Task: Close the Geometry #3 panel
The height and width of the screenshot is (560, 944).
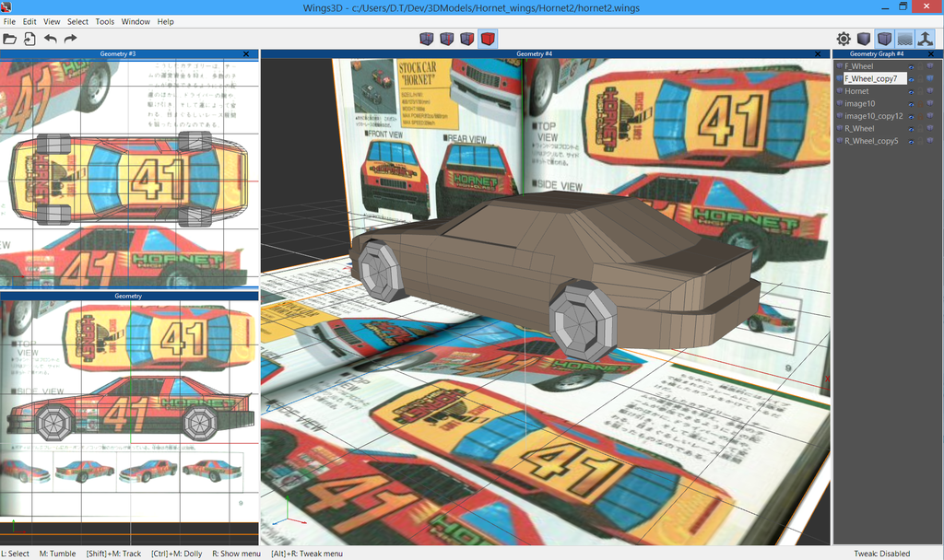Action: (x=246, y=54)
